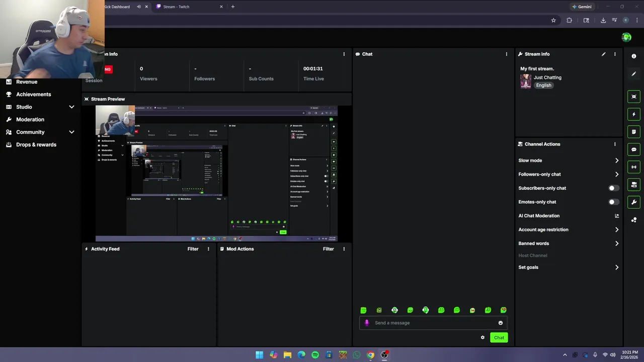The image size is (644, 362).
Task: Toggle the lightning bolt Activity Feed sidebar icon
Action: pos(634,114)
